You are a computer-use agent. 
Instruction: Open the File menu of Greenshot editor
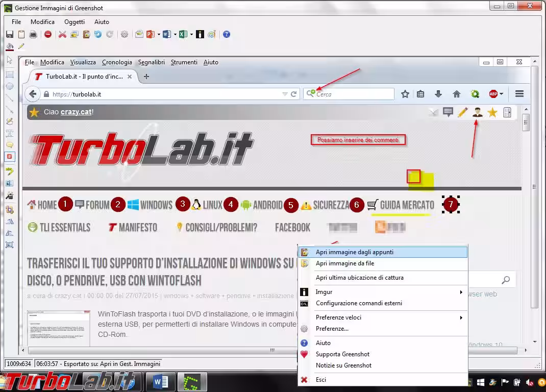pyautogui.click(x=16, y=21)
